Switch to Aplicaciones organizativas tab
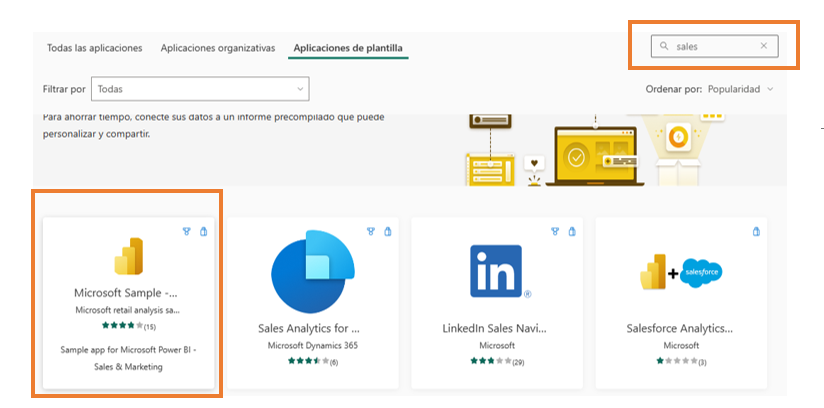 pyautogui.click(x=217, y=48)
